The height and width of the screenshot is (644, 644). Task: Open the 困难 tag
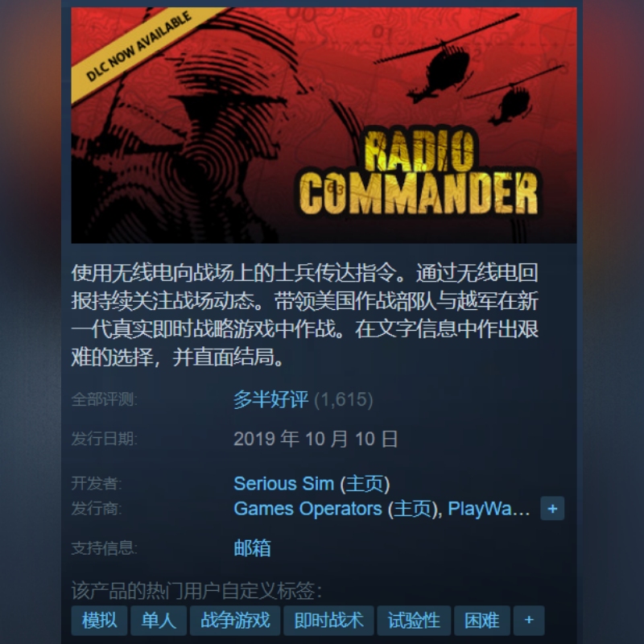click(x=482, y=620)
